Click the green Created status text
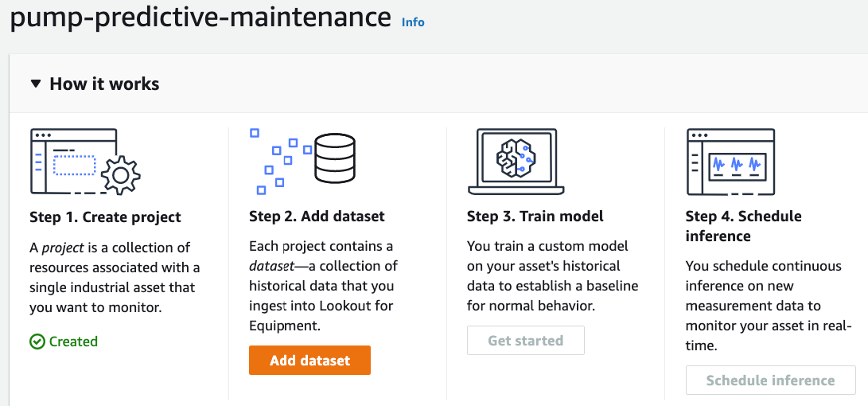868x406 pixels. click(x=73, y=342)
